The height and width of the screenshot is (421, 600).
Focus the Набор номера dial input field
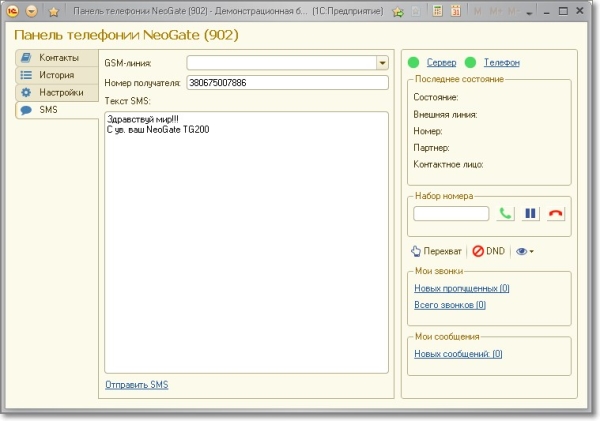click(x=451, y=213)
